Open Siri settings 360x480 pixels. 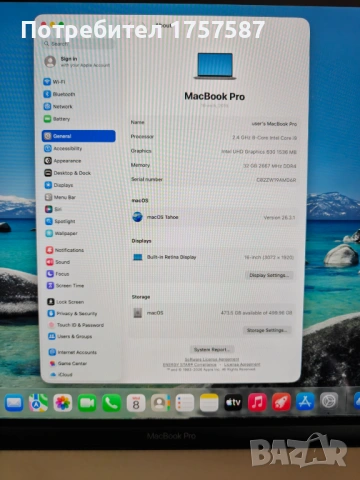coord(53,209)
